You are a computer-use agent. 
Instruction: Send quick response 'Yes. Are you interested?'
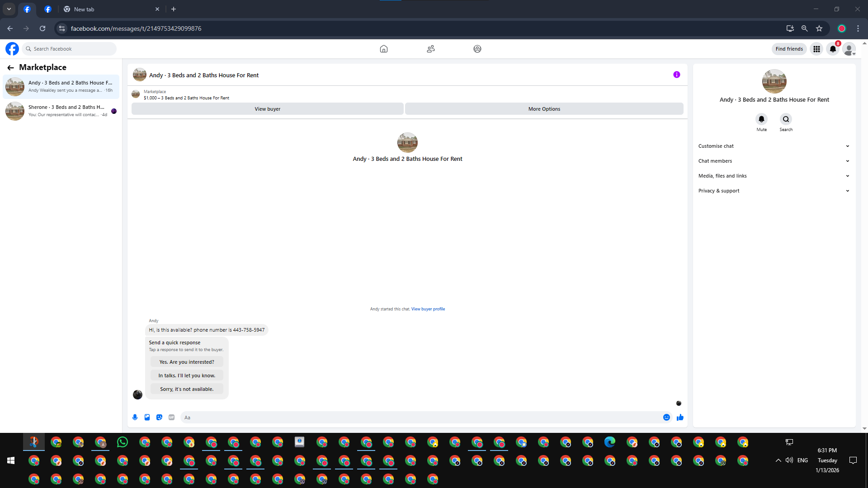pyautogui.click(x=187, y=362)
